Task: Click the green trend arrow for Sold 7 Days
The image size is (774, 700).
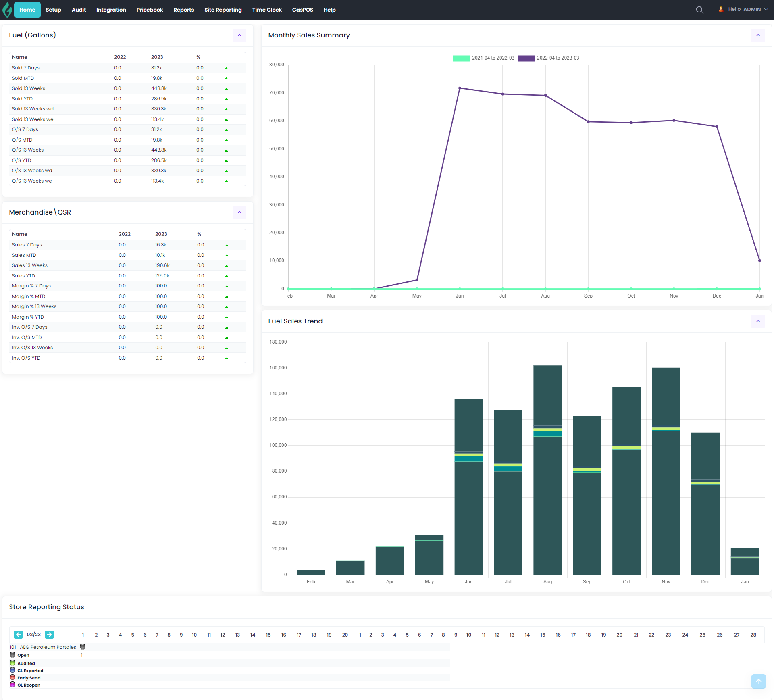Action: point(226,68)
